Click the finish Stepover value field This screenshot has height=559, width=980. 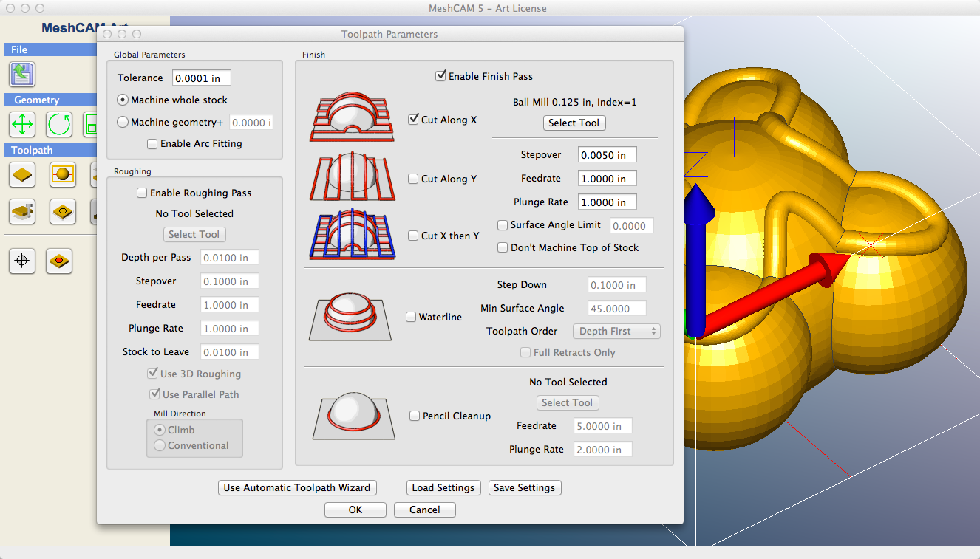[607, 155]
